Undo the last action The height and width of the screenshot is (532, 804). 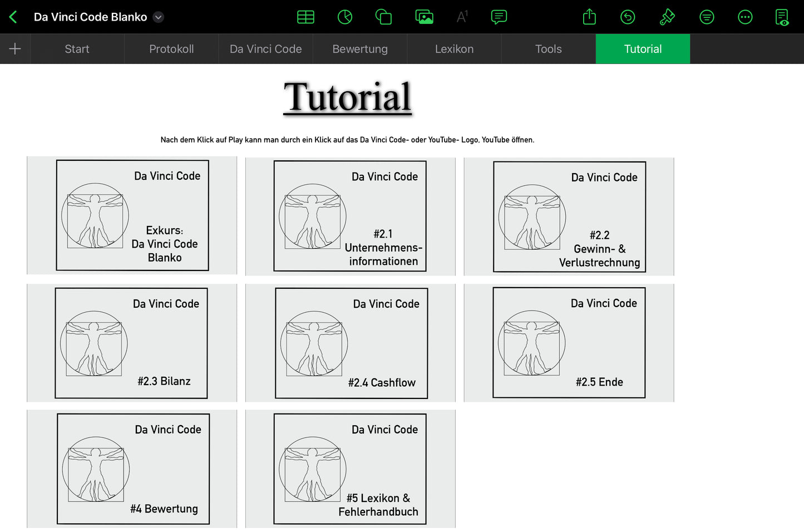point(628,17)
